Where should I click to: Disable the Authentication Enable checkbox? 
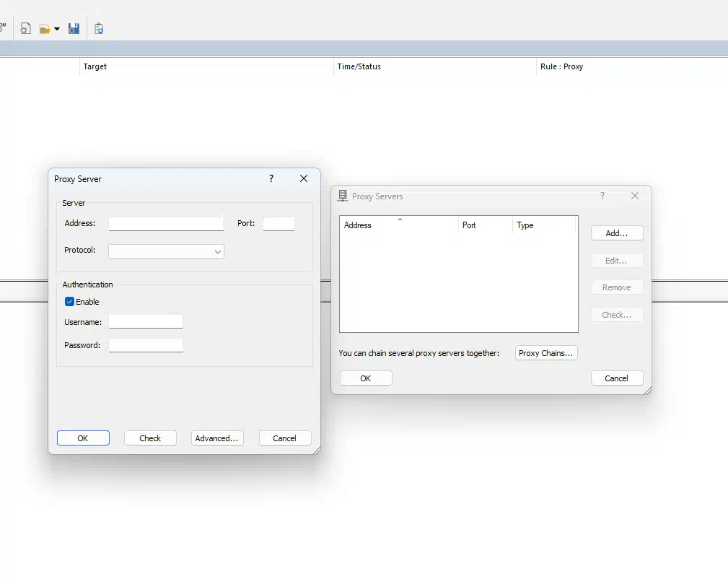click(70, 302)
